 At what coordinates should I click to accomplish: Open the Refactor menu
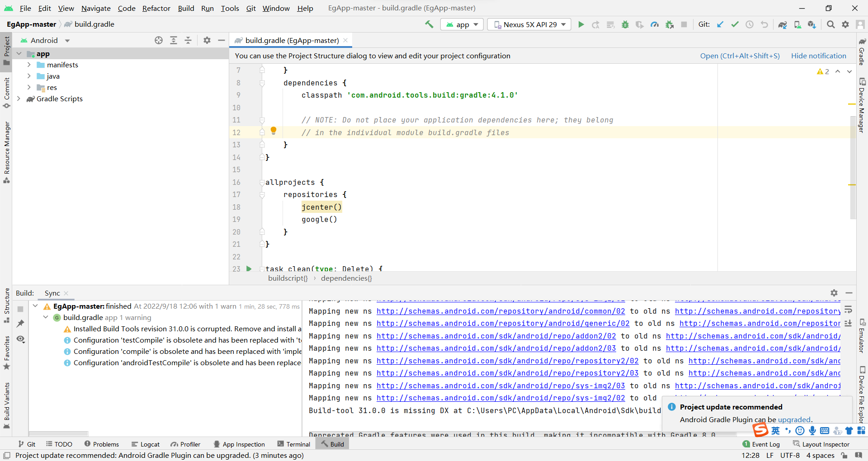tap(156, 8)
